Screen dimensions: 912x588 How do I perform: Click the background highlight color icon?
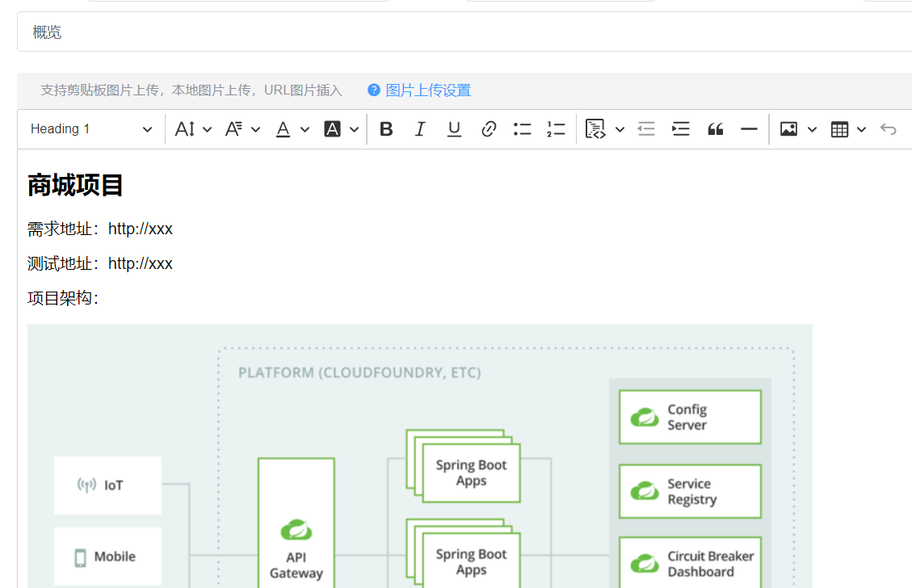click(332, 129)
